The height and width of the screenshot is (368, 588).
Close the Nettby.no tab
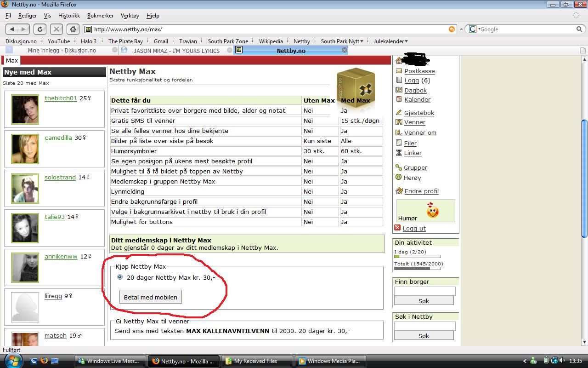344,50
